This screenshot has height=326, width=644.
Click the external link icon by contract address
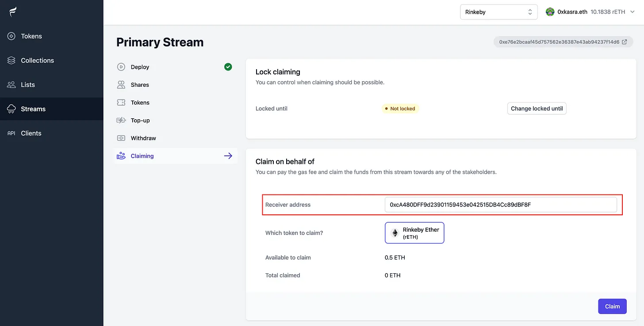point(625,42)
